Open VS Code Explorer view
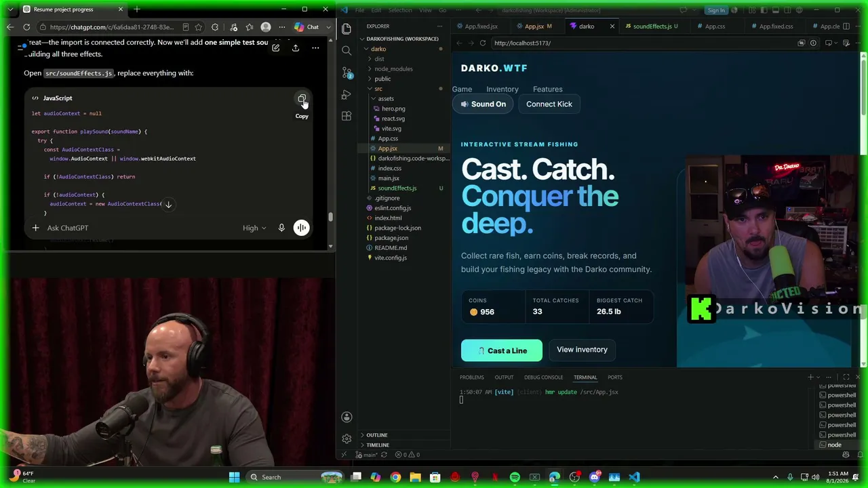This screenshot has width=868, height=488. (347, 28)
